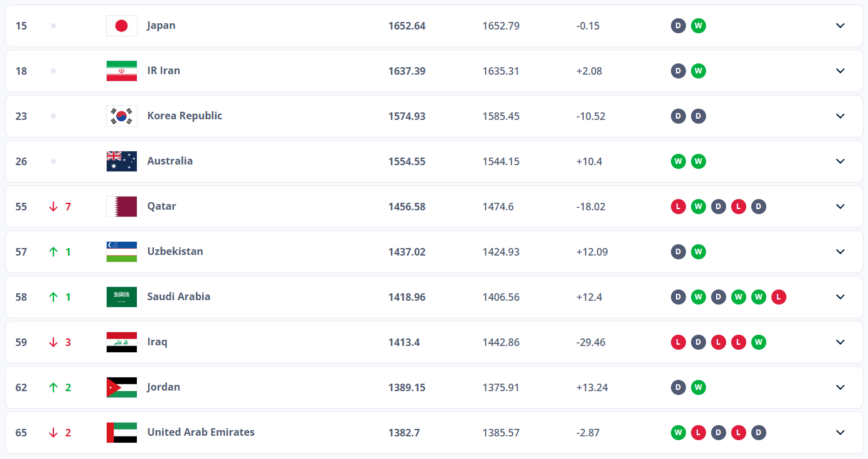Viewport: 868px width, 459px height.
Task: Click the Uzbekistan flag icon
Action: [122, 252]
